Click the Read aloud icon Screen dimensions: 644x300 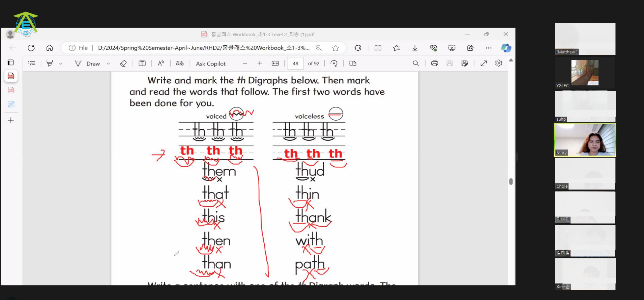point(161,63)
